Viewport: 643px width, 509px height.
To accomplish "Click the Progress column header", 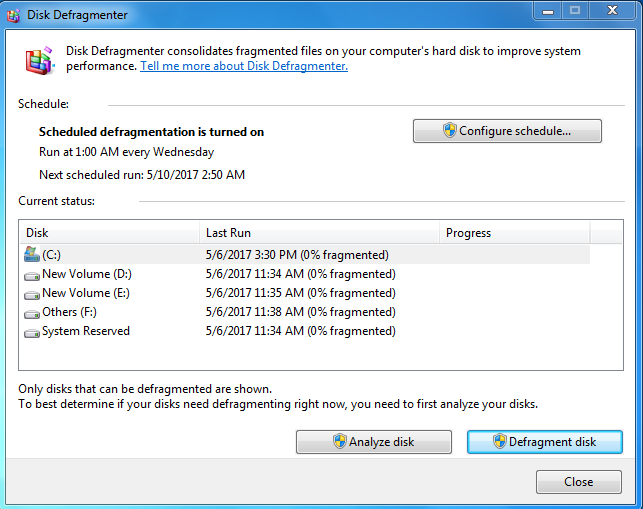I will pyautogui.click(x=515, y=233).
